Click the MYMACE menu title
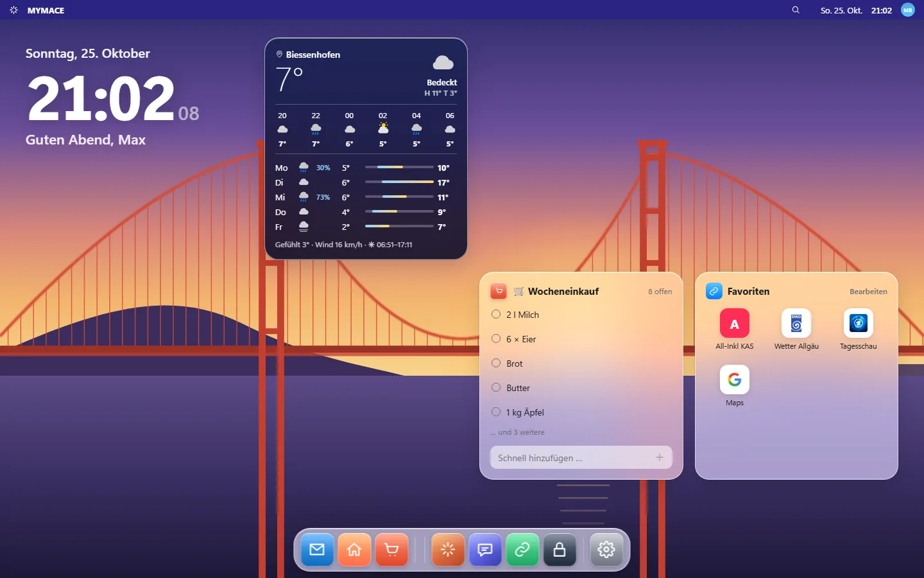924x578 pixels. click(x=46, y=10)
